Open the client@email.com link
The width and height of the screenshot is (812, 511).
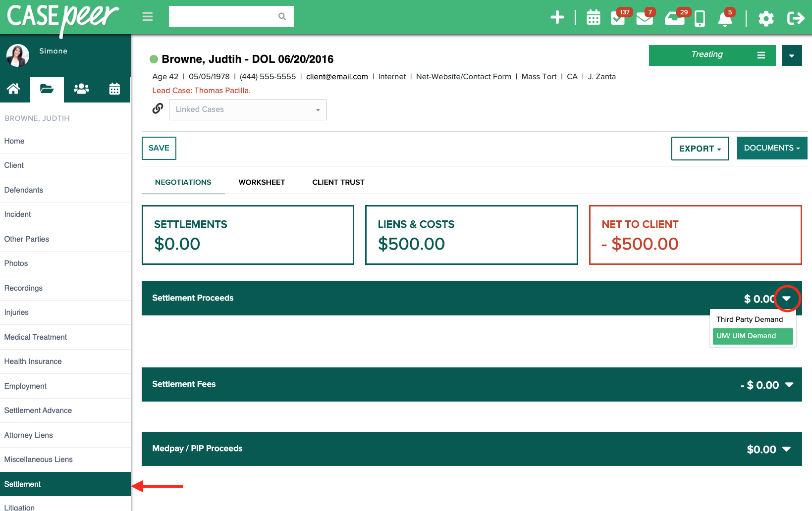pyautogui.click(x=337, y=76)
